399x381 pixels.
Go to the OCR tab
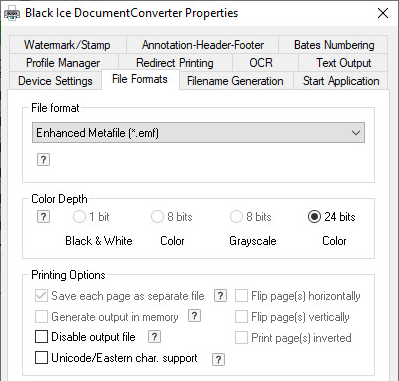pyautogui.click(x=261, y=63)
